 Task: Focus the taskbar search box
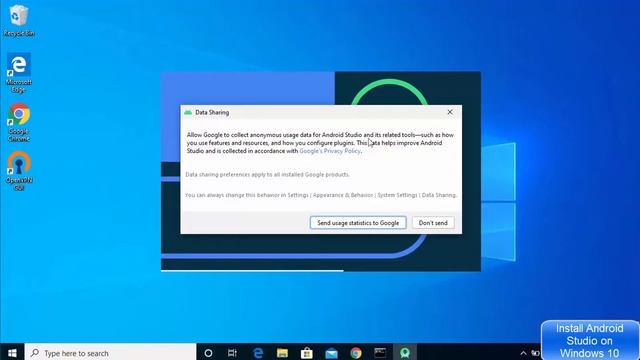point(111,353)
